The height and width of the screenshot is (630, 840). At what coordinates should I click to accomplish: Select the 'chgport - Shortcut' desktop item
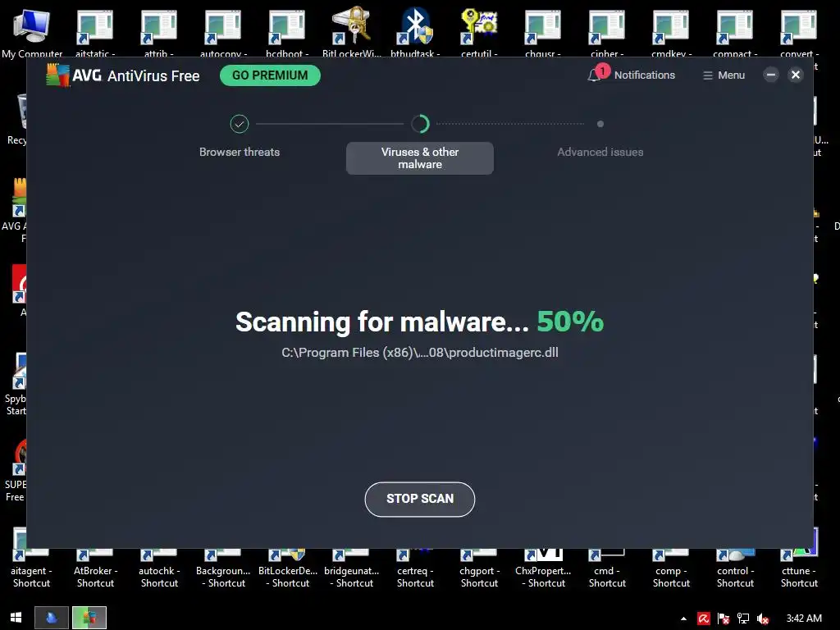point(479,568)
